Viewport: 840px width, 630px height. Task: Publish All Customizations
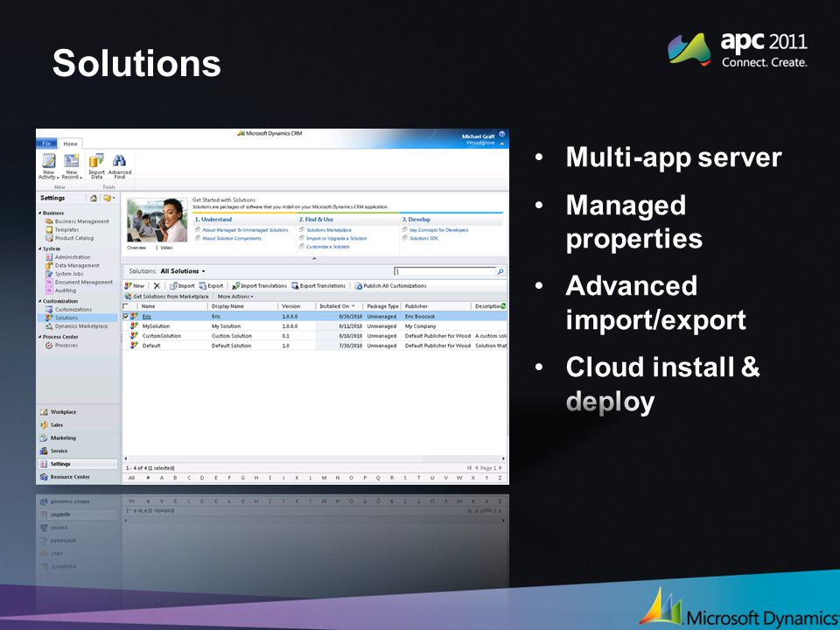(390, 286)
